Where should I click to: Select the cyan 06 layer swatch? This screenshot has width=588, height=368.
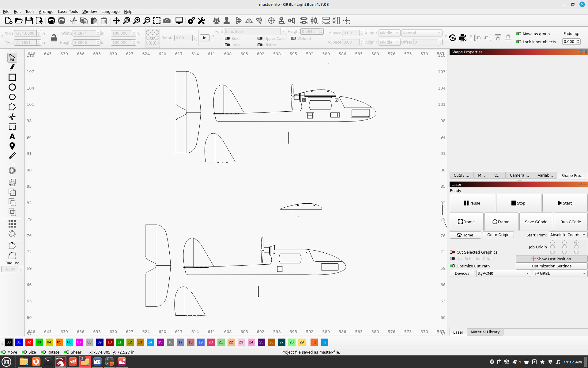[x=69, y=342]
